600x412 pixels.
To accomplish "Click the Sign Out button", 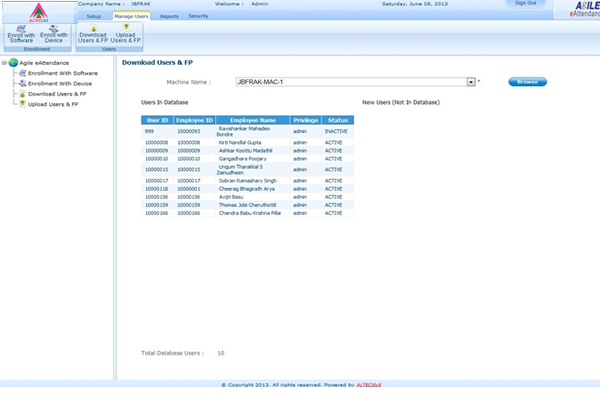I will click(526, 3).
